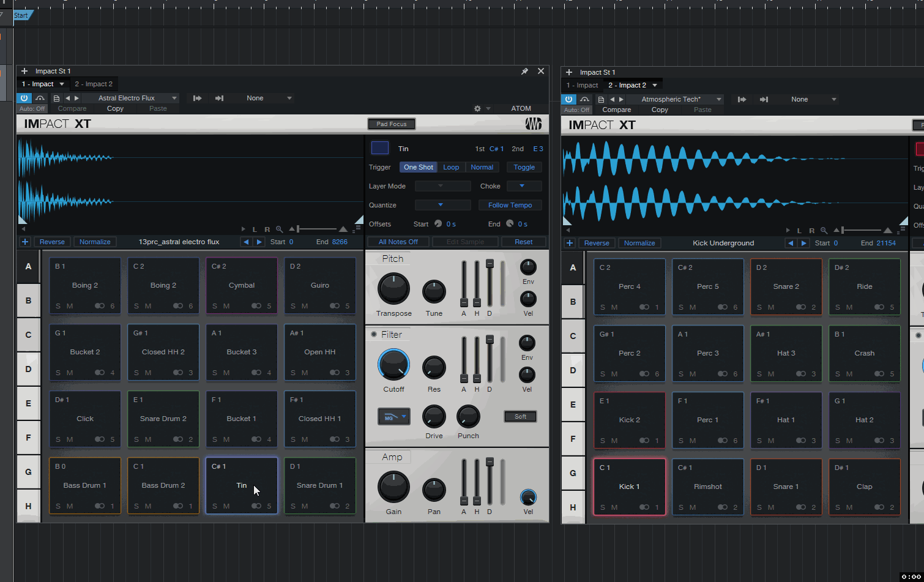This screenshot has width=924, height=582.
Task: Click zoom magnifier icon under right waveform
Action: click(x=824, y=231)
